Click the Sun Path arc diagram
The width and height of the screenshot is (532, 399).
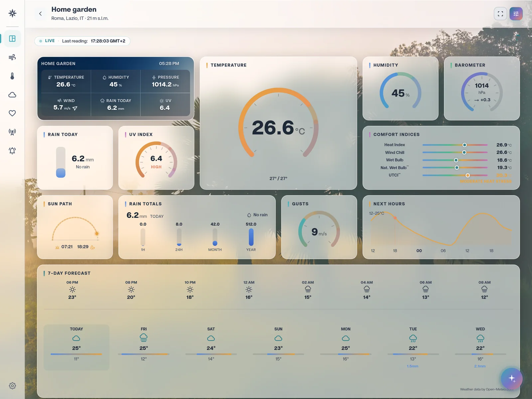(75, 229)
